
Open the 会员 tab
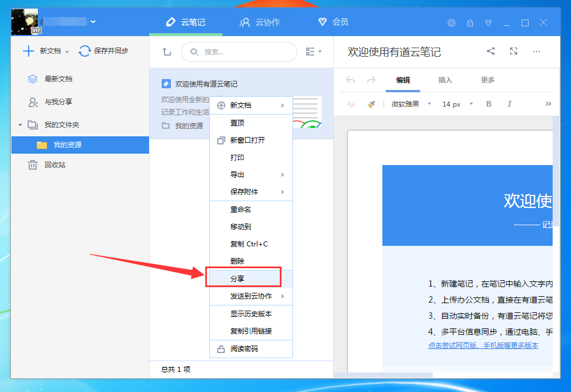334,22
